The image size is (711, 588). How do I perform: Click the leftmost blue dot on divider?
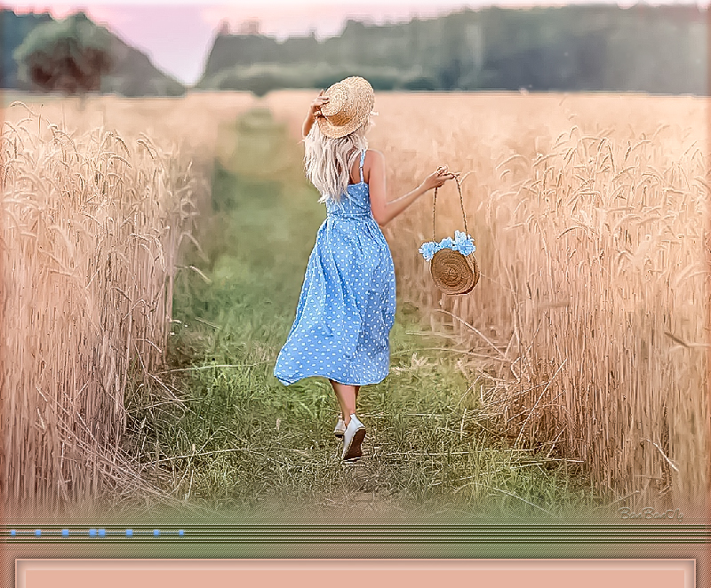click(12, 533)
